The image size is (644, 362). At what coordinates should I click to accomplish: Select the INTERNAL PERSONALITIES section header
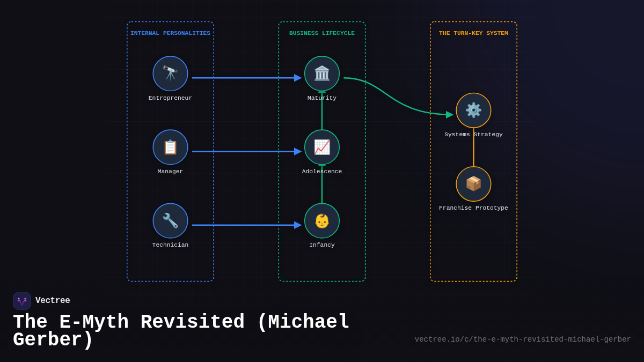(x=170, y=33)
